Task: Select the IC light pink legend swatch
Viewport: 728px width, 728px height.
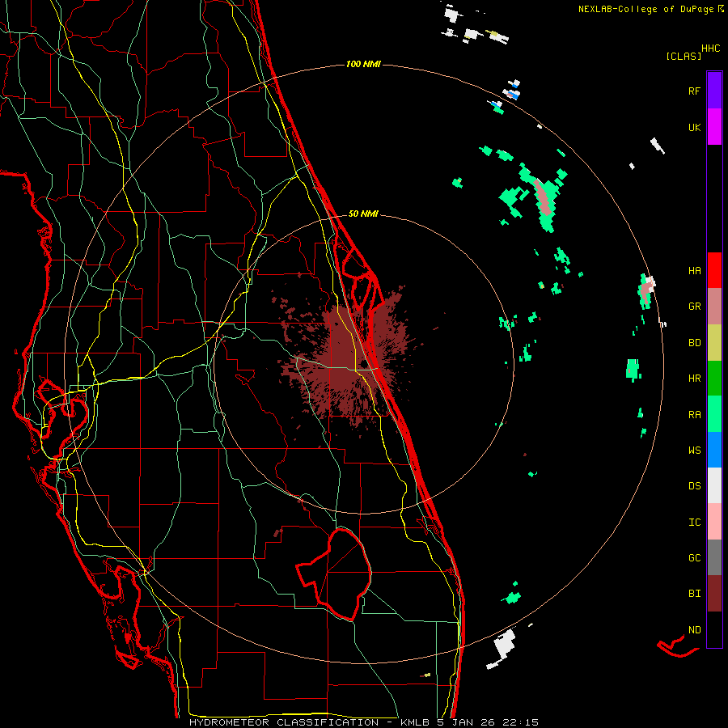Action: 714,522
